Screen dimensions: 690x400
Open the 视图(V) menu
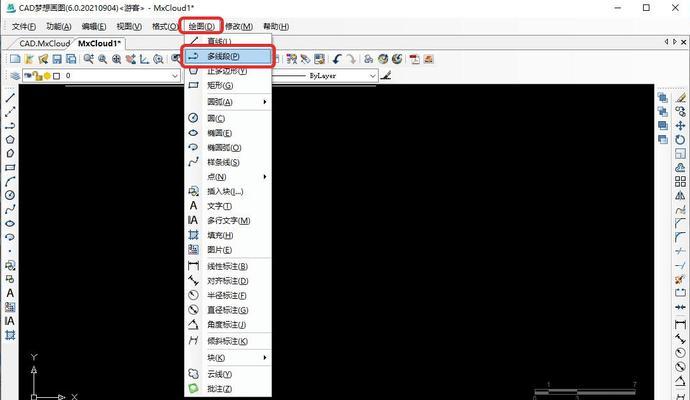click(x=129, y=26)
